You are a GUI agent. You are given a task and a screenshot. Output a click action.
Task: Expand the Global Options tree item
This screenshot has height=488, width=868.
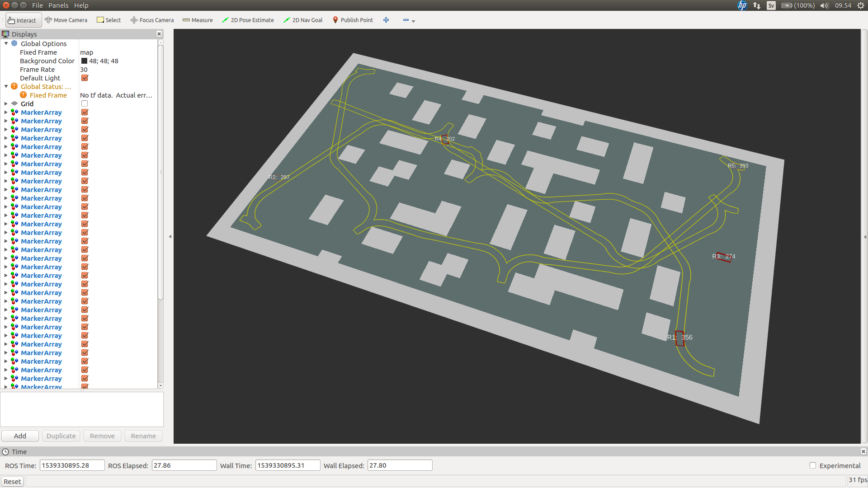(x=6, y=43)
